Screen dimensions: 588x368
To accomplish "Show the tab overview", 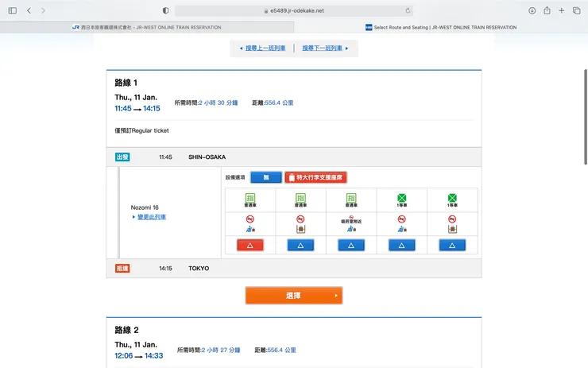I will coord(576,10).
